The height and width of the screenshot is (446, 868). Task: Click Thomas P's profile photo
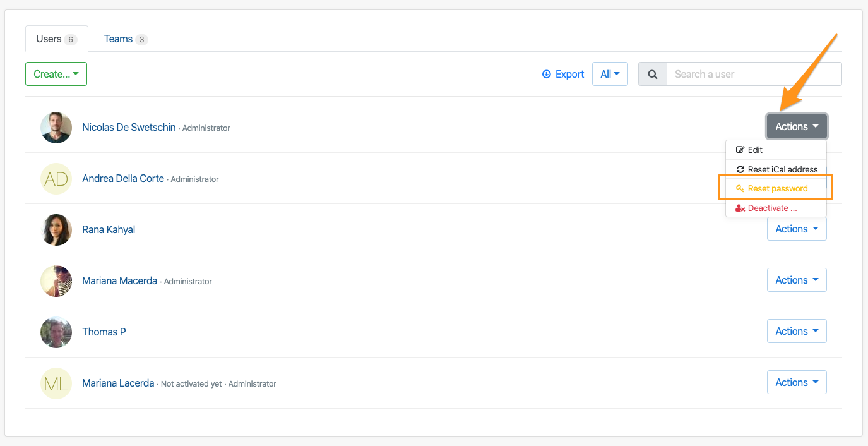(56, 332)
